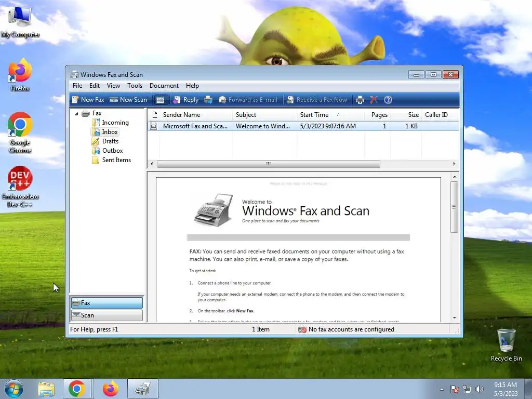The height and width of the screenshot is (399, 532).
Task: Click the Print icon in toolbar
Action: point(360,100)
